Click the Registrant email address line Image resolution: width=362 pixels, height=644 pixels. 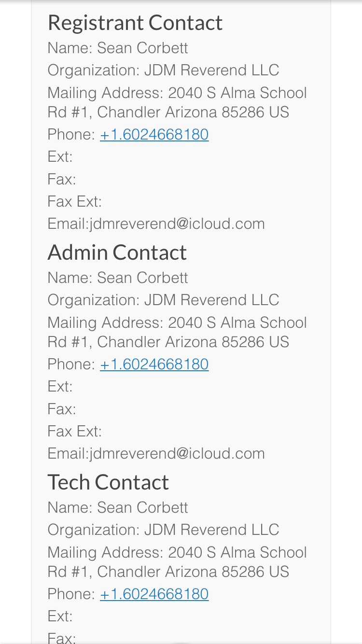156,224
